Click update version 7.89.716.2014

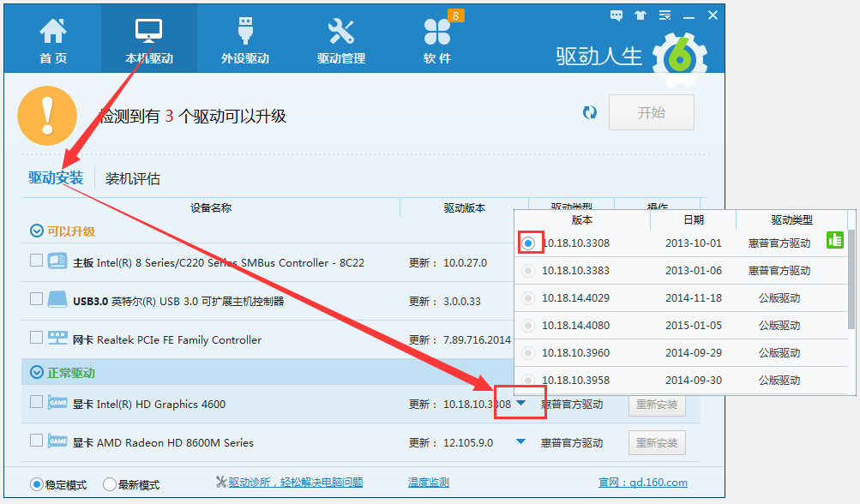click(x=478, y=340)
